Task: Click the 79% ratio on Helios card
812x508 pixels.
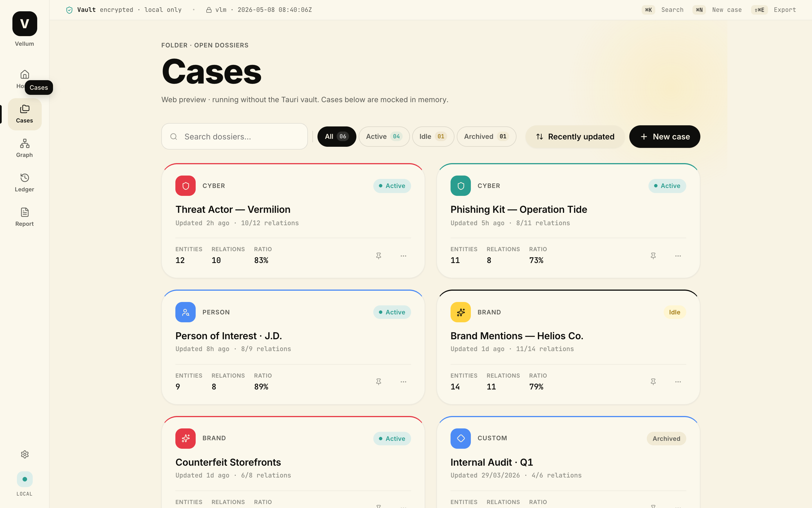Action: click(536, 387)
